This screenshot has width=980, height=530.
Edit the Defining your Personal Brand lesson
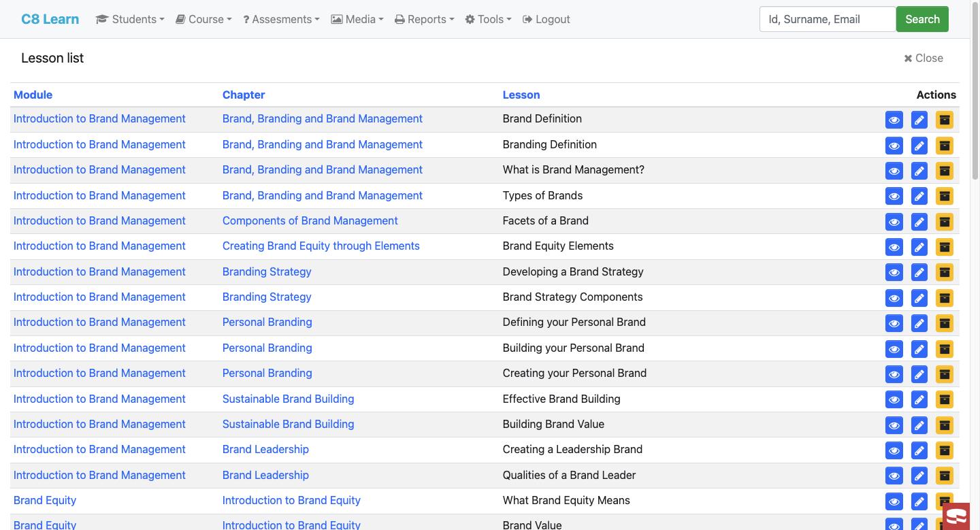[x=919, y=323]
